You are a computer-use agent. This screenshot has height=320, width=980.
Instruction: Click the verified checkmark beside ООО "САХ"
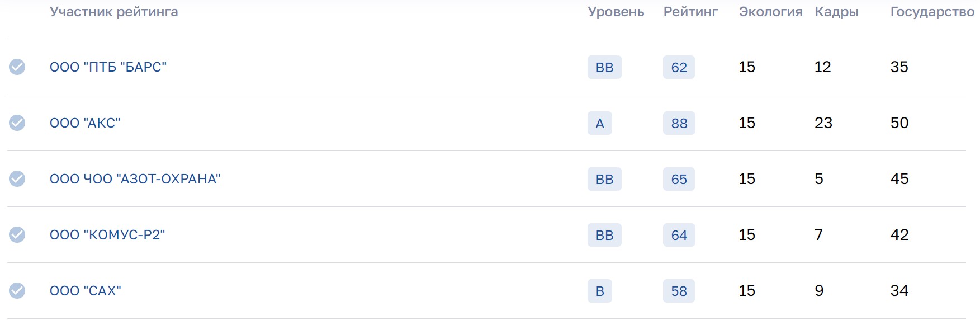pyautogui.click(x=17, y=291)
